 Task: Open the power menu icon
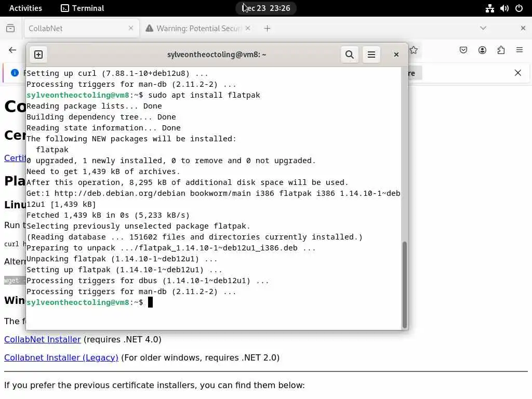click(x=519, y=8)
